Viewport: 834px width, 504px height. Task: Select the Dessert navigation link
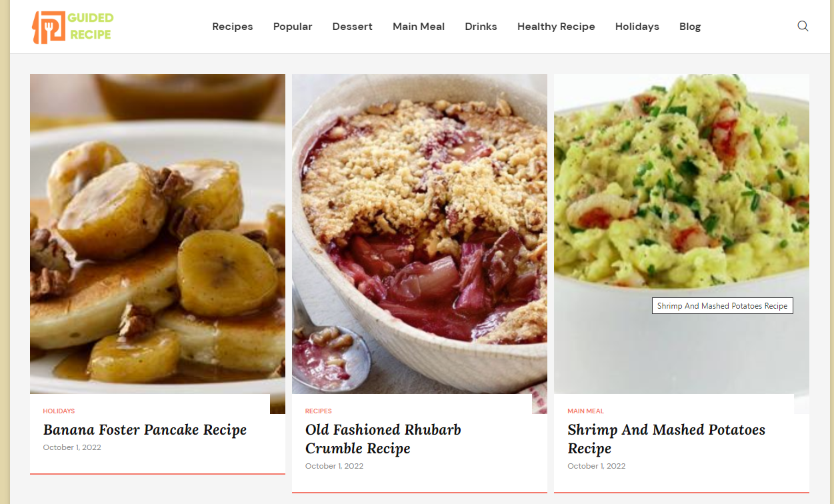coord(353,27)
